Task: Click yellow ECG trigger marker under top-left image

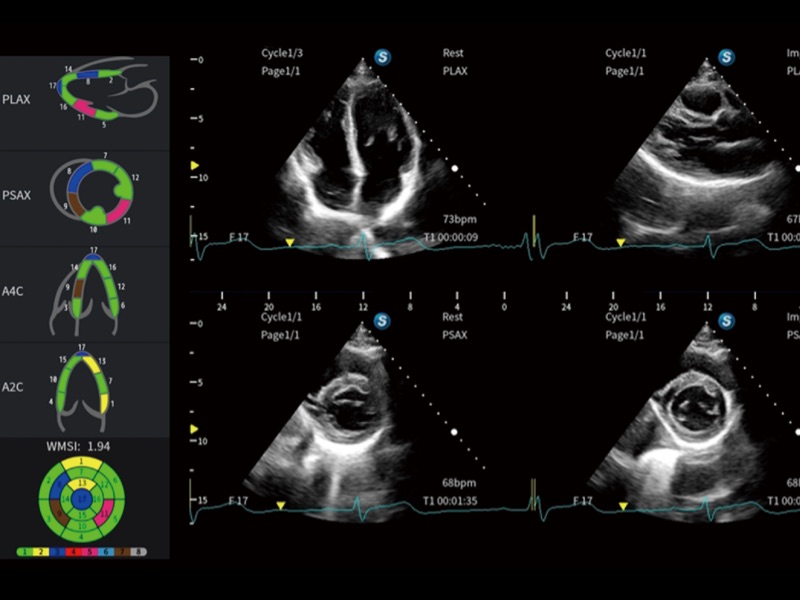Action: [290, 242]
